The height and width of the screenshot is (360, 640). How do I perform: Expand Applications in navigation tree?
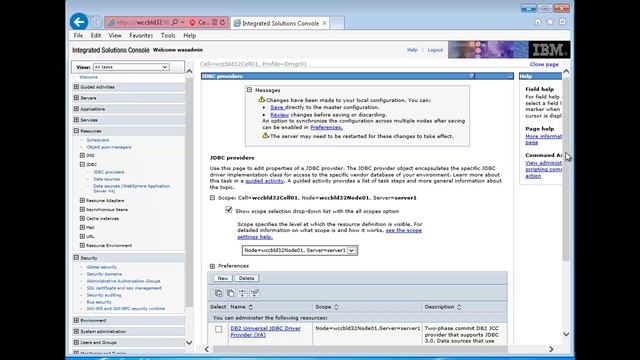[x=76, y=109]
